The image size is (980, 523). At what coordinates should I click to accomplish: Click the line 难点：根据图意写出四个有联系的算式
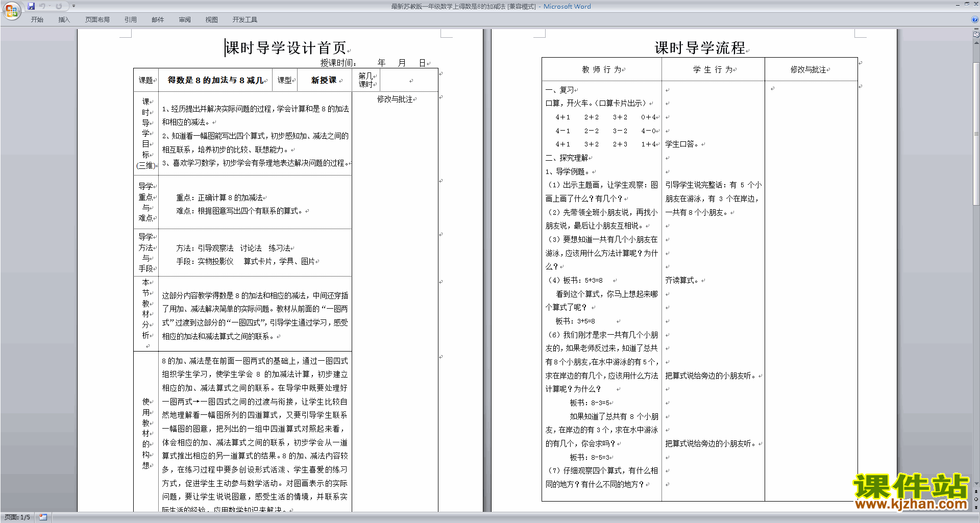[240, 211]
